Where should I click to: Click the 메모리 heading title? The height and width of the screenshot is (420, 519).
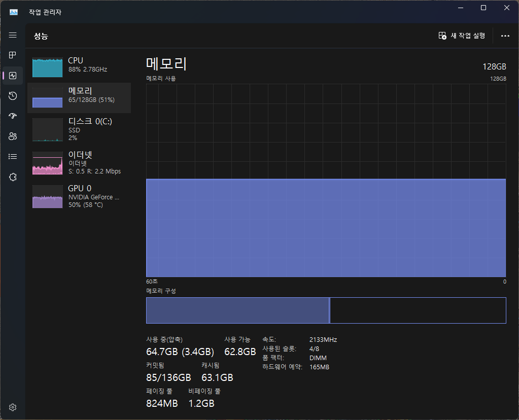[x=166, y=63]
